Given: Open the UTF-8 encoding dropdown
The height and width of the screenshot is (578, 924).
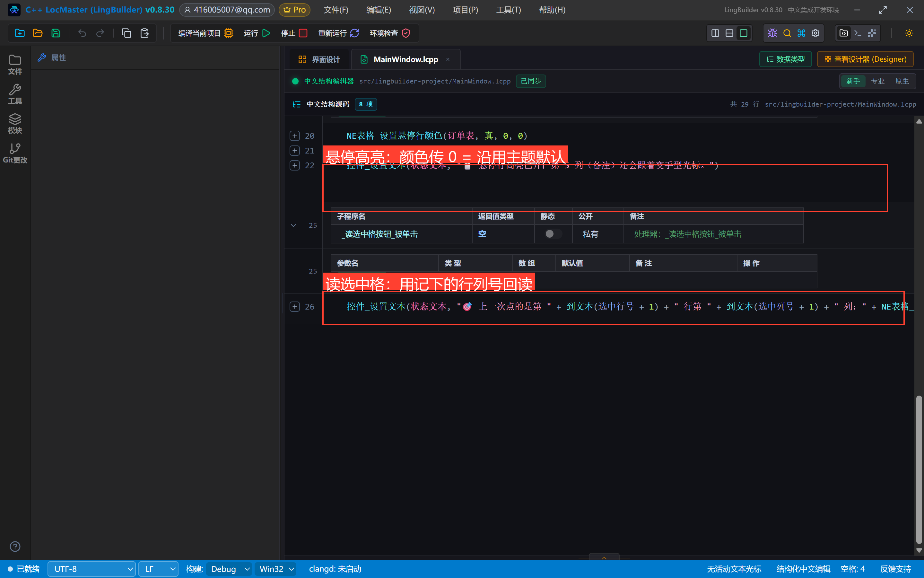Looking at the screenshot, I should 91,569.
